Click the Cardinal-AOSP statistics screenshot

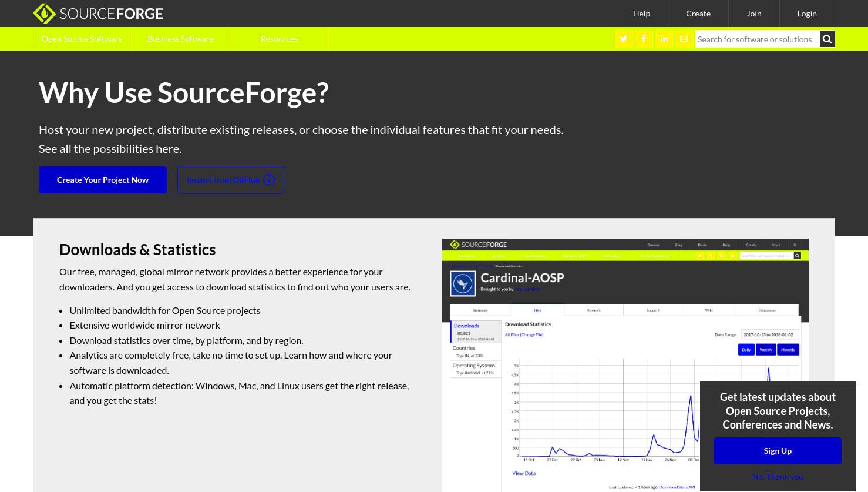(x=625, y=365)
